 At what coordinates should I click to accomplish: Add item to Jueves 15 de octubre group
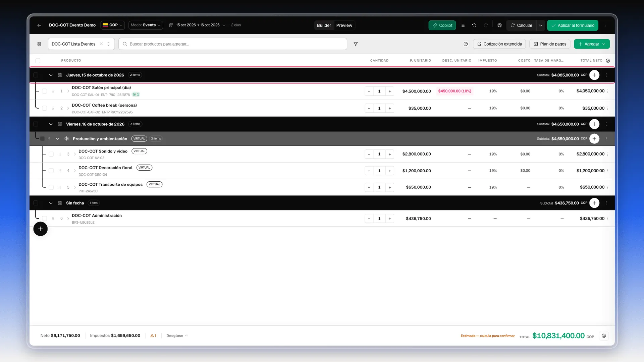594,75
